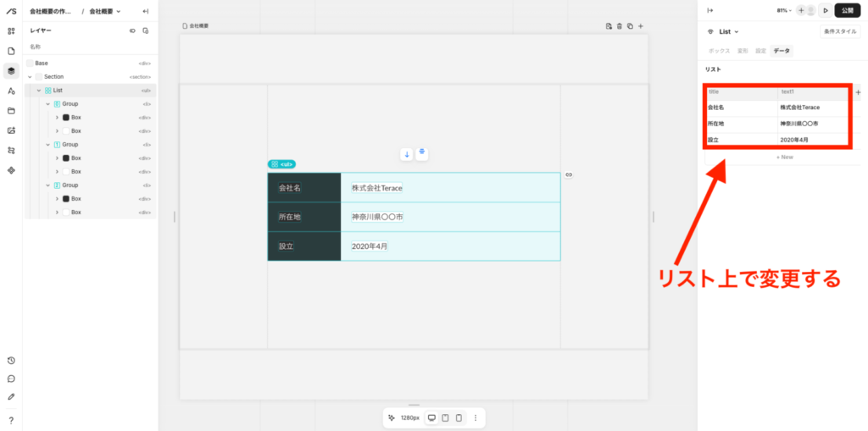
Task: Collapse the List layer in tree
Action: tap(38, 91)
